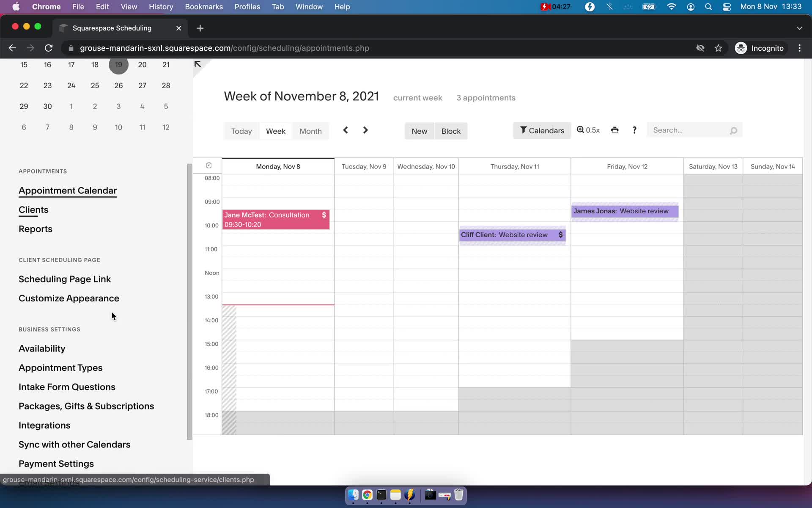Click the clock icon in calendar header
The height and width of the screenshot is (508, 812).
point(208,166)
